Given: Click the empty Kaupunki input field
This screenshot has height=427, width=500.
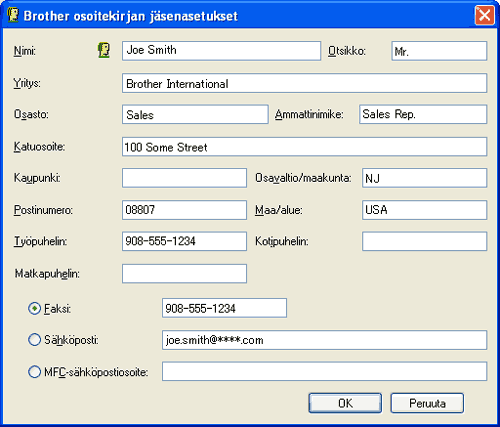Looking at the screenshot, I should click(184, 178).
